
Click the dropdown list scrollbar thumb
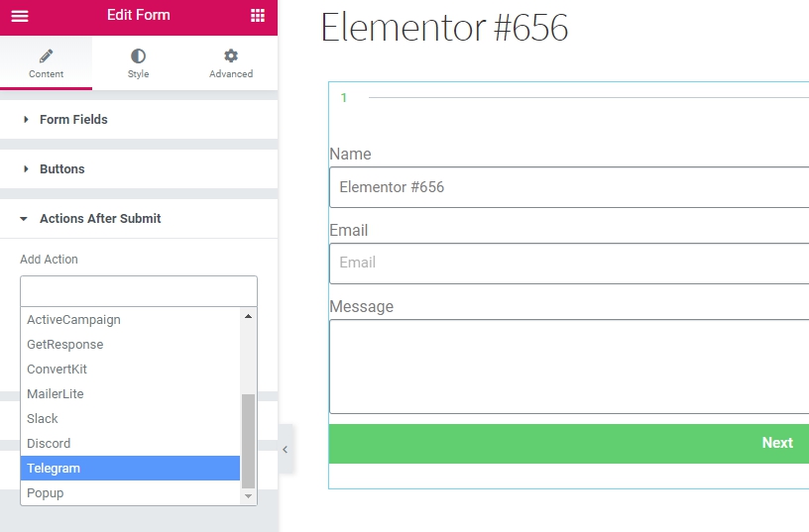(x=248, y=441)
